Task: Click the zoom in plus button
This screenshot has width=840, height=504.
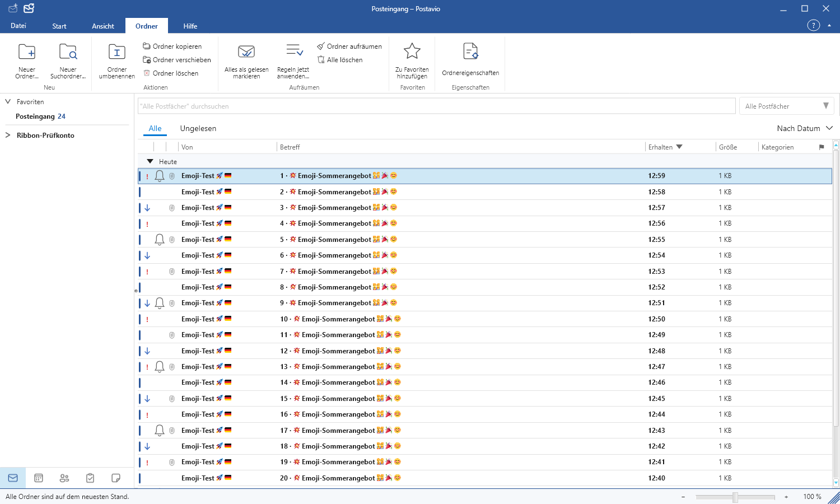Action: 786,497
